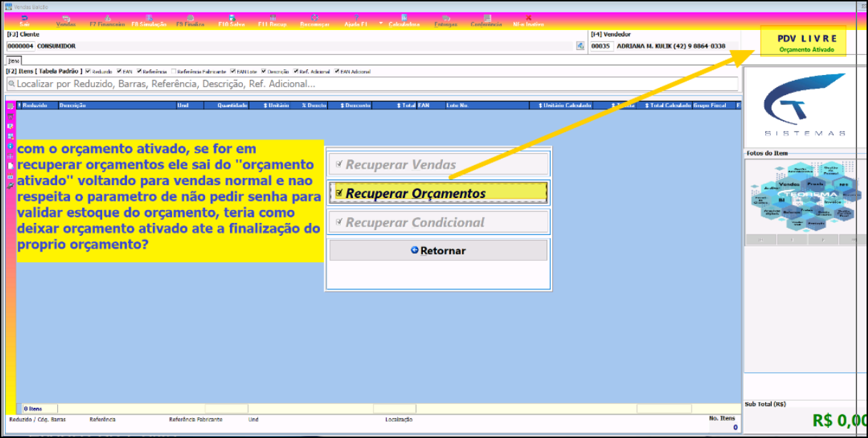Toggle the Referência filter checkbox
Viewport: 868px width, 438px height.
coord(138,71)
